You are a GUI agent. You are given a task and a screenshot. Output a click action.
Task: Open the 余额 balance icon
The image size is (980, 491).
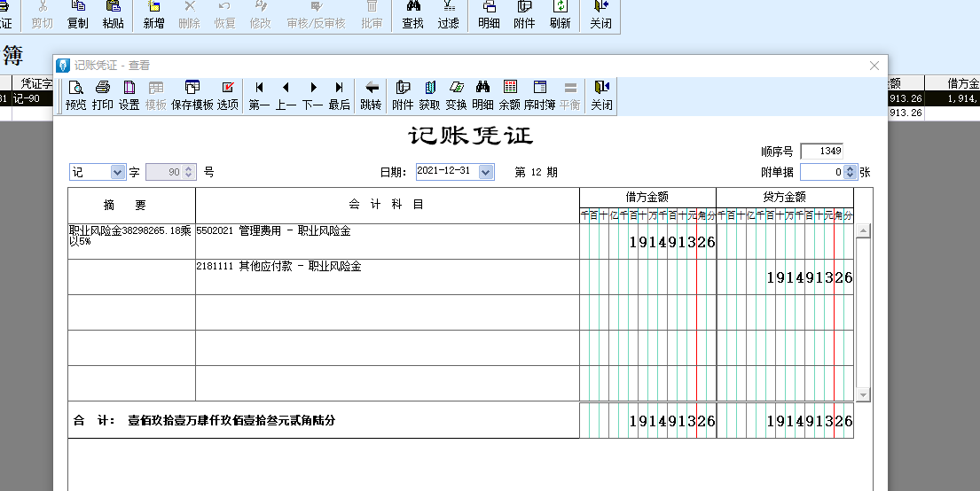pos(510,95)
